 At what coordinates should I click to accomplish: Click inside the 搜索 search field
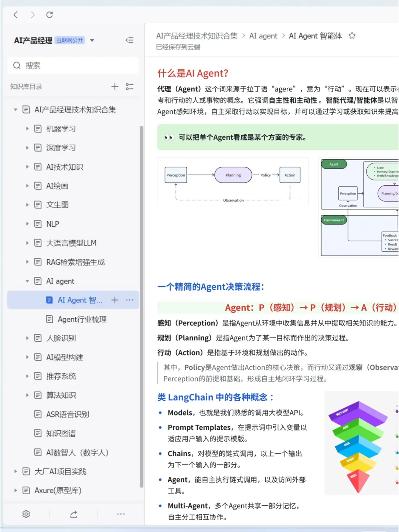click(73, 65)
